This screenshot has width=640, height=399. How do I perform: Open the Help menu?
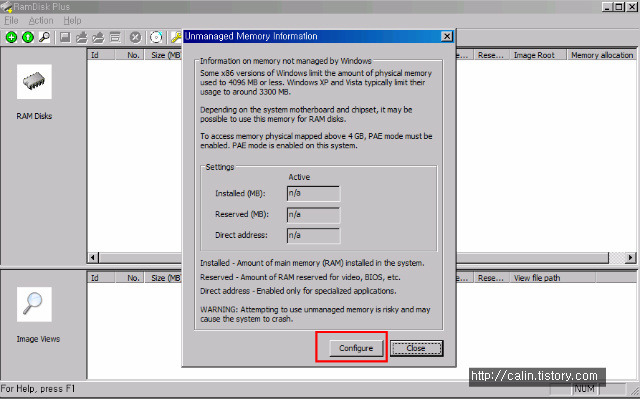[72, 20]
